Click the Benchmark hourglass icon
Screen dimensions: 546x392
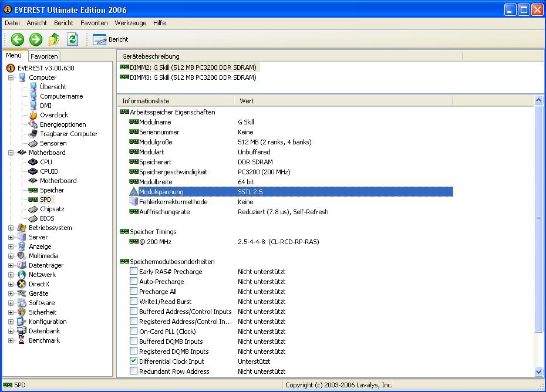[22, 340]
